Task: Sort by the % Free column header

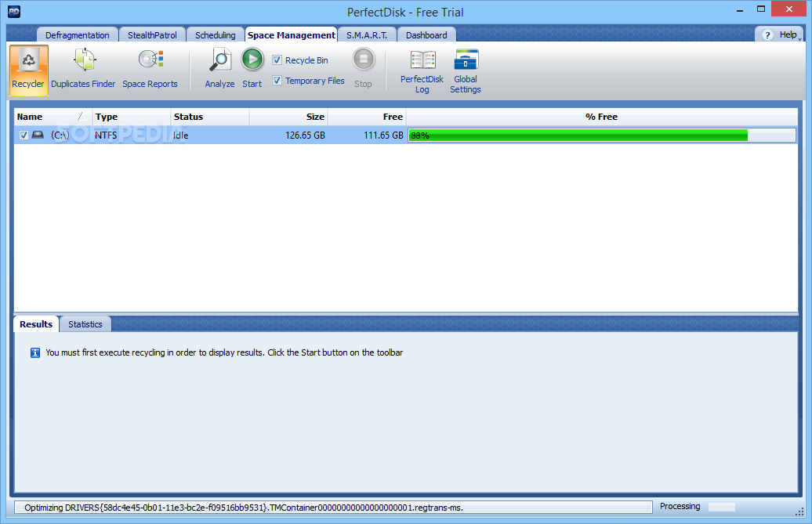Action: pos(602,117)
